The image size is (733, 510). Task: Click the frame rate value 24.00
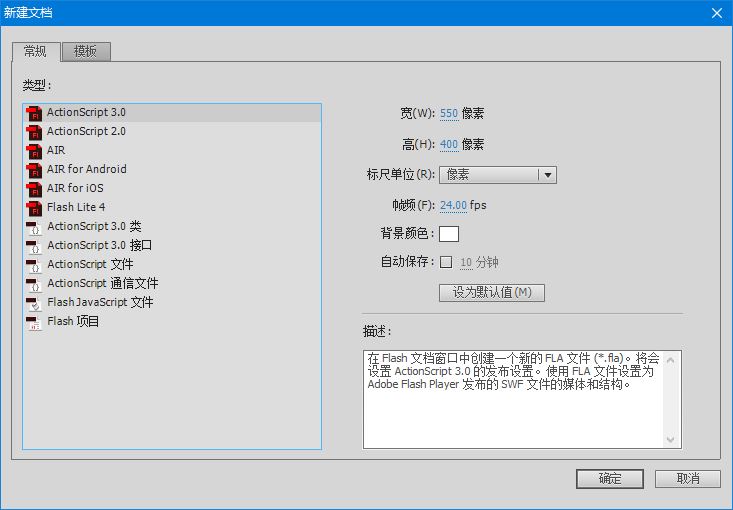pos(453,205)
